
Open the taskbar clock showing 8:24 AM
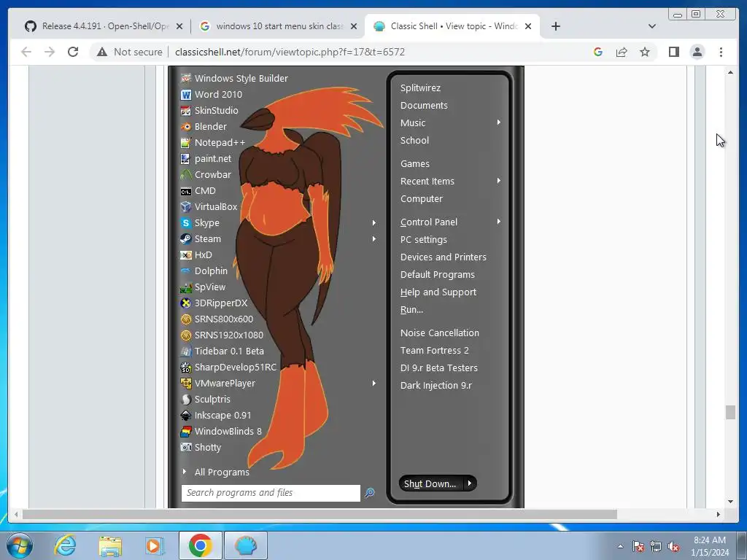click(x=710, y=546)
